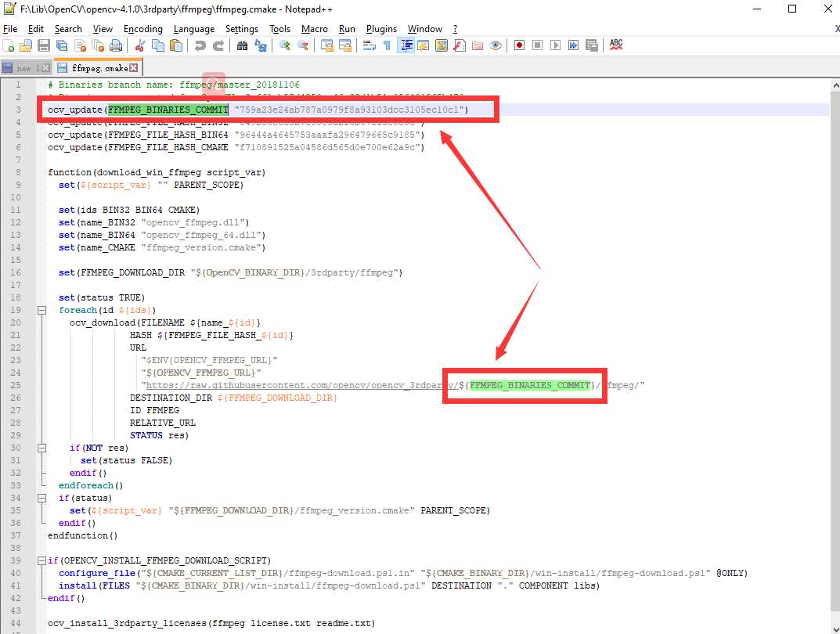Click Run Macro Multiple Times icon
840x634 pixels.
coord(573,45)
